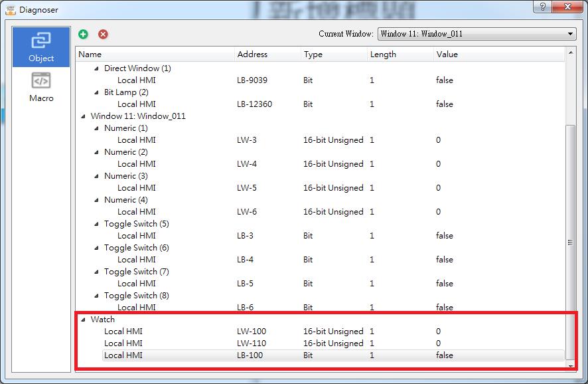Viewport: 588px width, 384px height.
Task: Collapse the Window 11: Window_011 node
Action: pos(83,116)
